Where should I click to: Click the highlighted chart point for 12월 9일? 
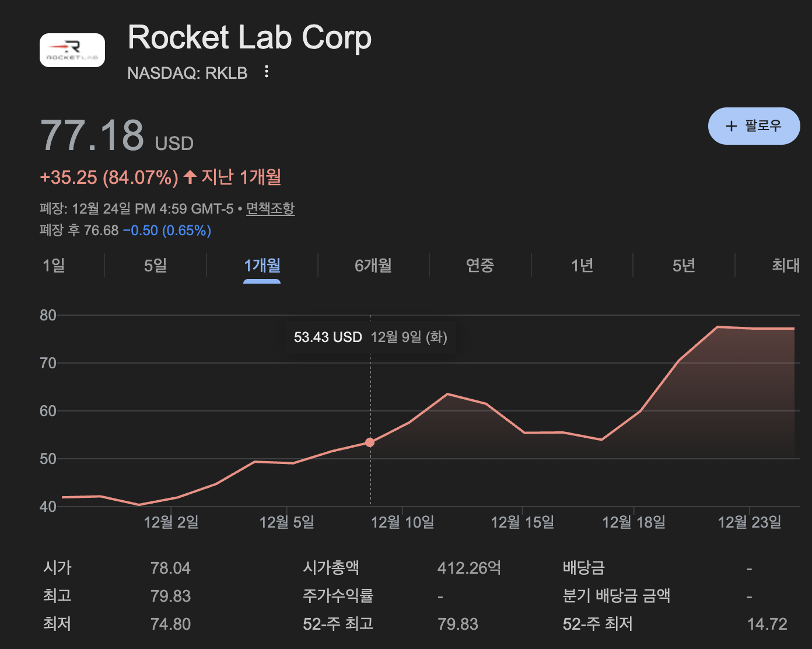[370, 442]
